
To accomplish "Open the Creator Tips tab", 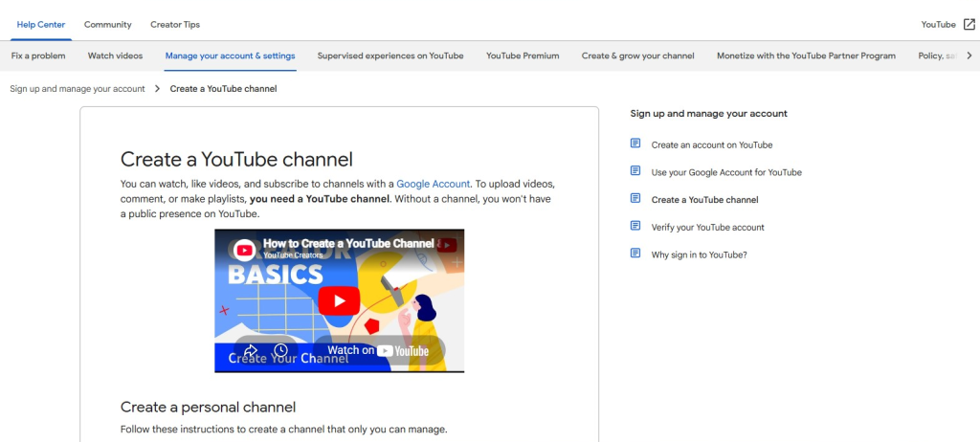I will (175, 24).
